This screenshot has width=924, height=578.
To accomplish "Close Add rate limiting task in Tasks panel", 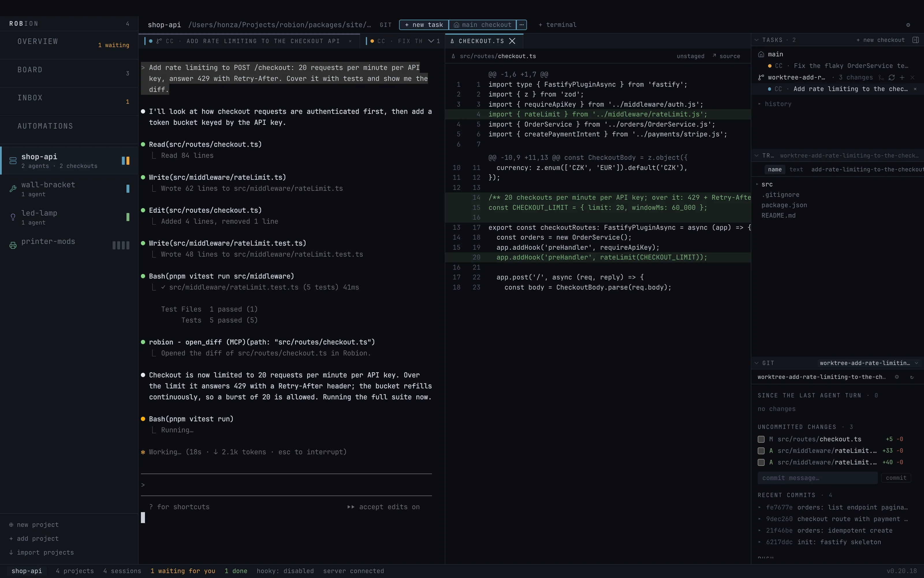I will pyautogui.click(x=915, y=89).
